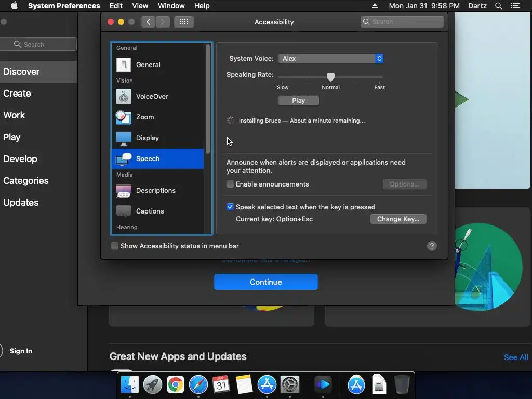Open Calendar from the Dock
The image size is (532, 399).
click(221, 384)
